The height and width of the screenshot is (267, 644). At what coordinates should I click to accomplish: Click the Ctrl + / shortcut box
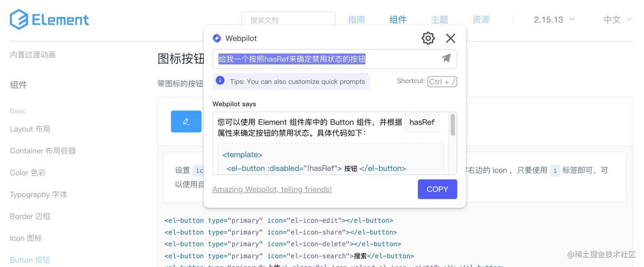coord(442,82)
